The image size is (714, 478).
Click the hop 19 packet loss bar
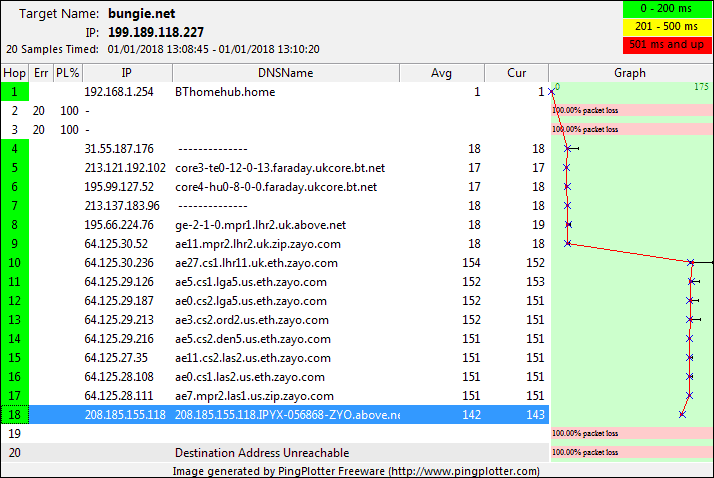(x=631, y=434)
